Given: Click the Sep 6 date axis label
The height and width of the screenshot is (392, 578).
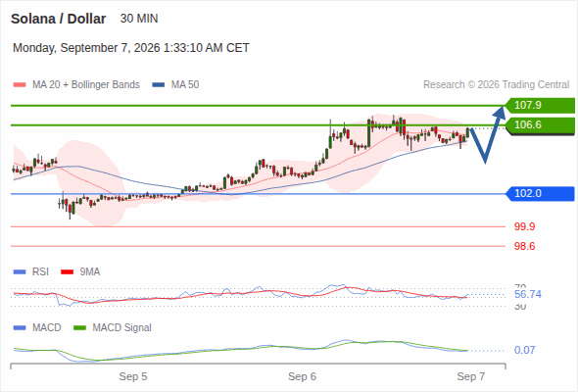Looking at the screenshot, I should coord(302,376).
